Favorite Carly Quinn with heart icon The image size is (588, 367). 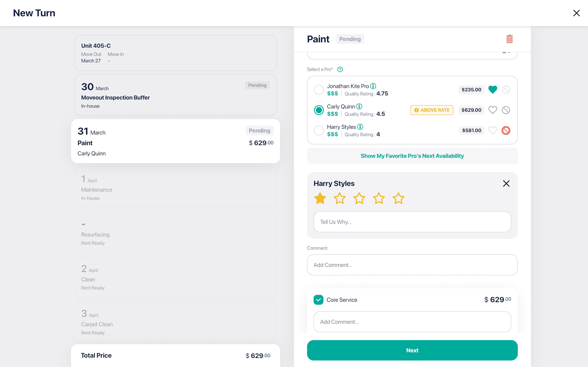492,110
